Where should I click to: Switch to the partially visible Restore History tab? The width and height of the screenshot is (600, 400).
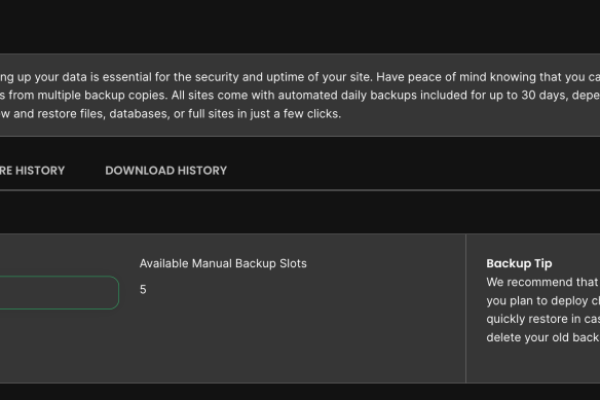tap(32, 170)
